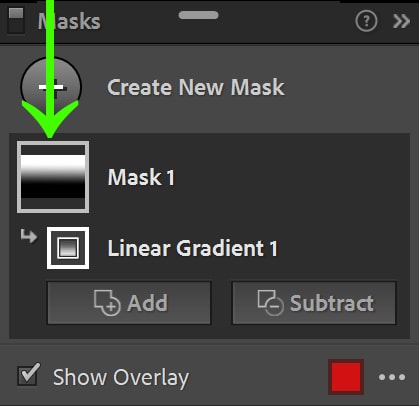The image size is (419, 406).
Task: Uncheck the Show Overlay checkbox
Action: (x=28, y=377)
